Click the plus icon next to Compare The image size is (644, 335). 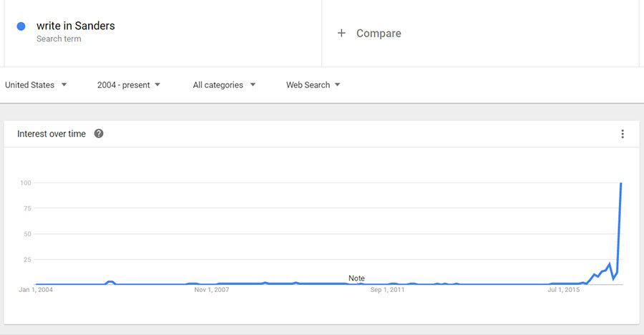coord(342,33)
